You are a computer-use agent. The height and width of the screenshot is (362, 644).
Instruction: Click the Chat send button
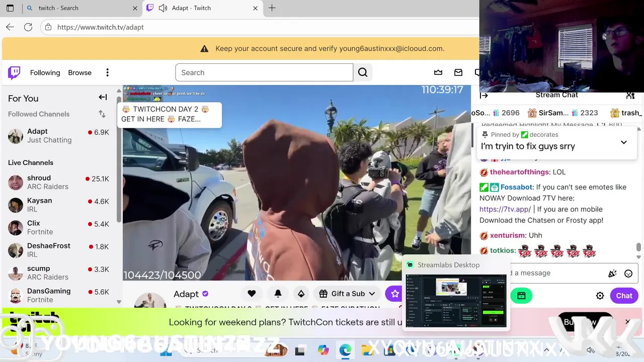(624, 296)
